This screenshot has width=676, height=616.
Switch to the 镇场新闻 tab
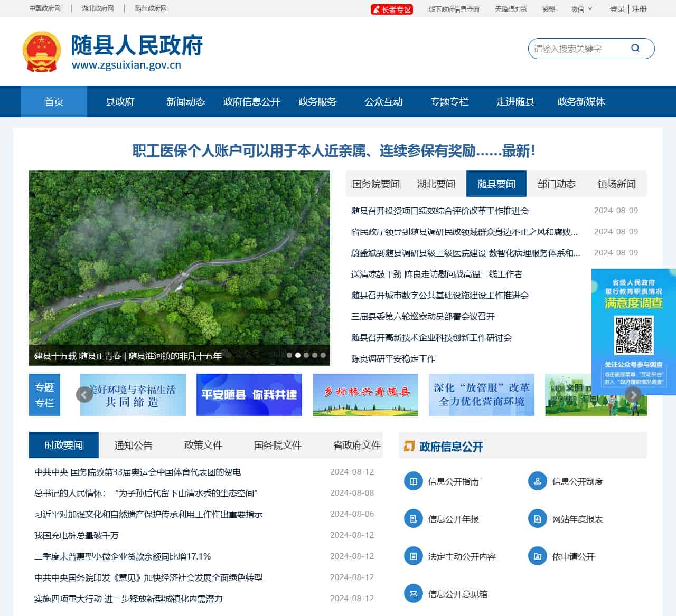pyautogui.click(x=617, y=184)
